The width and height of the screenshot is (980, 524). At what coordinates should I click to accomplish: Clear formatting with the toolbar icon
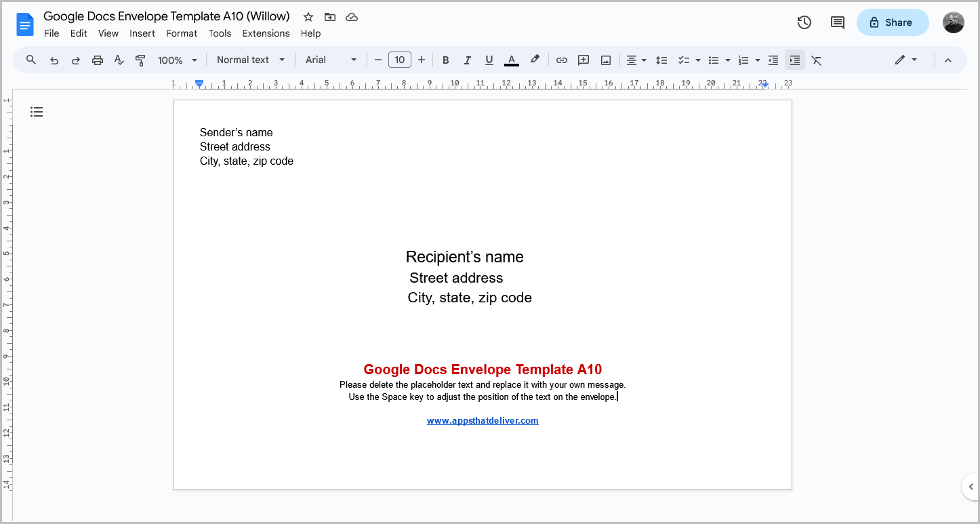(816, 60)
